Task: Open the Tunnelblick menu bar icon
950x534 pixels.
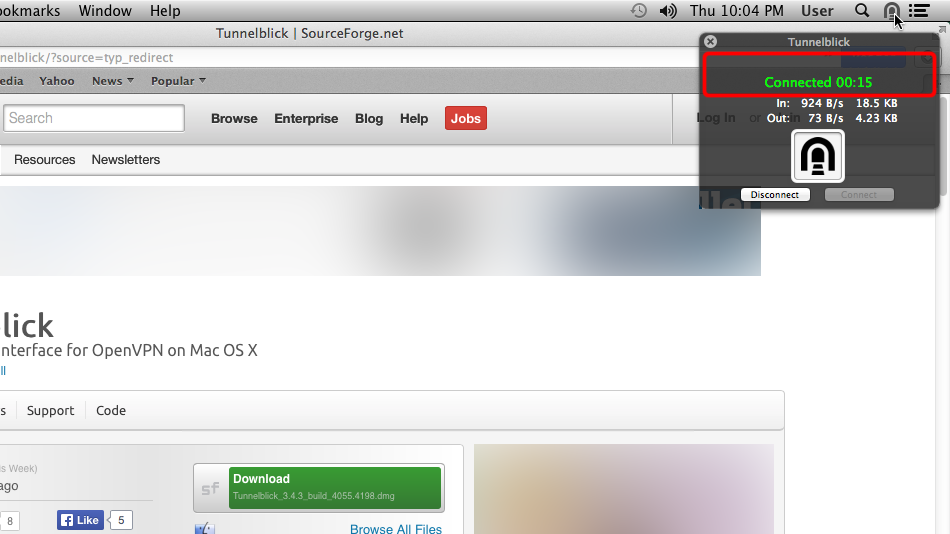Action: pos(891,11)
